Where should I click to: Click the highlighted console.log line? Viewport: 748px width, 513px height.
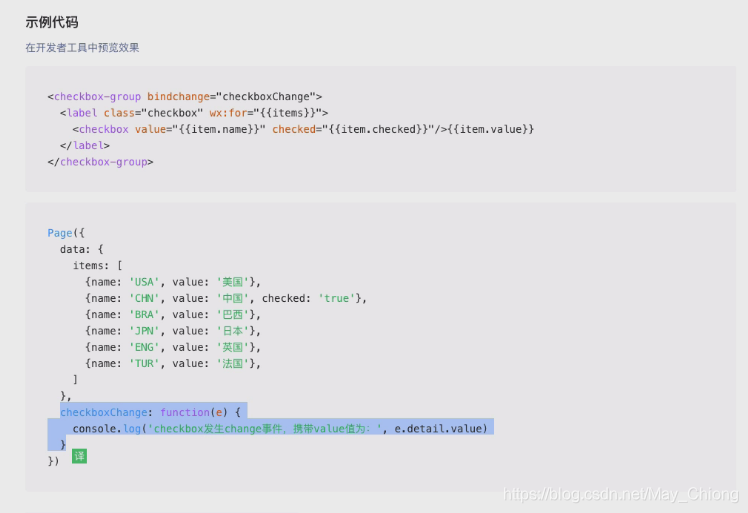[280, 429]
